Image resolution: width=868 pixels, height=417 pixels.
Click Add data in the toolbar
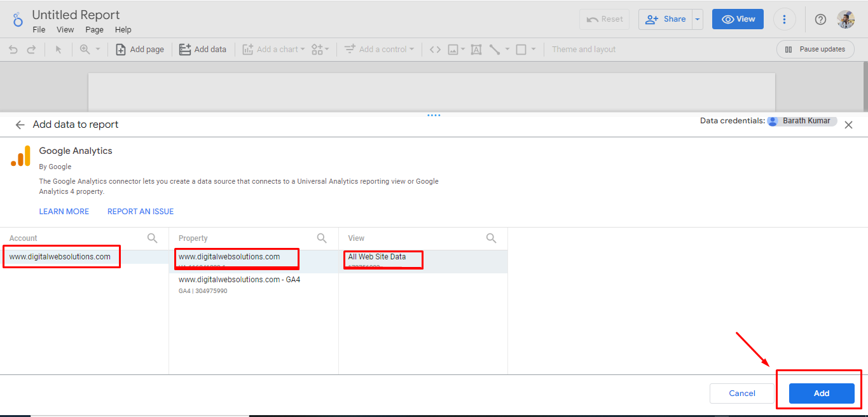[x=203, y=50]
